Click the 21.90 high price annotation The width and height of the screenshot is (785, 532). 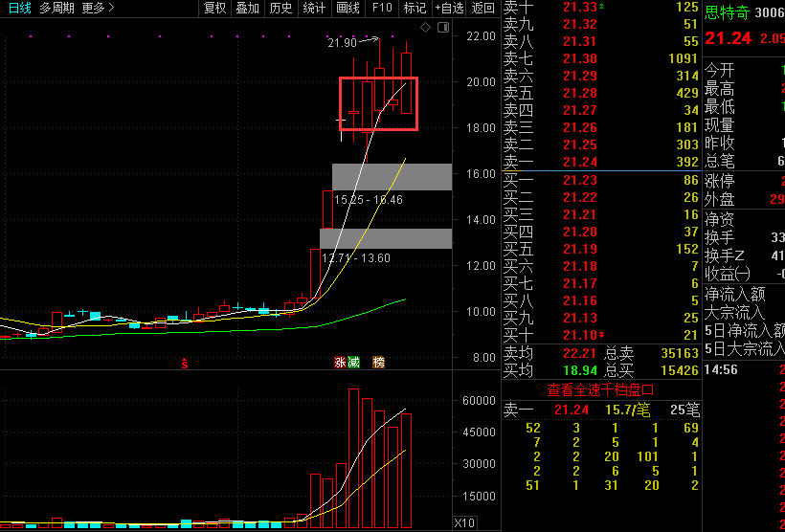tap(342, 43)
